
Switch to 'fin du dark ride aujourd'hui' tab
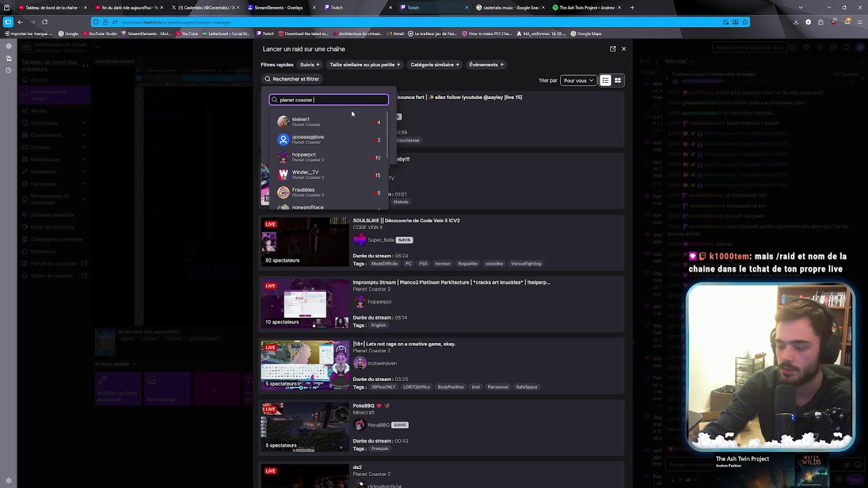(x=129, y=7)
